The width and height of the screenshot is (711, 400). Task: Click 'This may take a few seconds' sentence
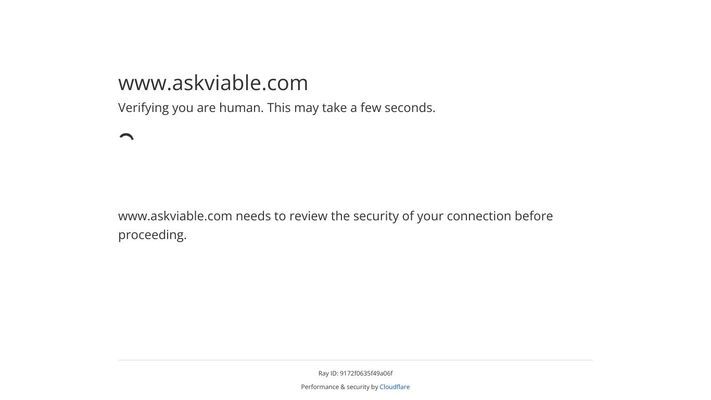[351, 108]
